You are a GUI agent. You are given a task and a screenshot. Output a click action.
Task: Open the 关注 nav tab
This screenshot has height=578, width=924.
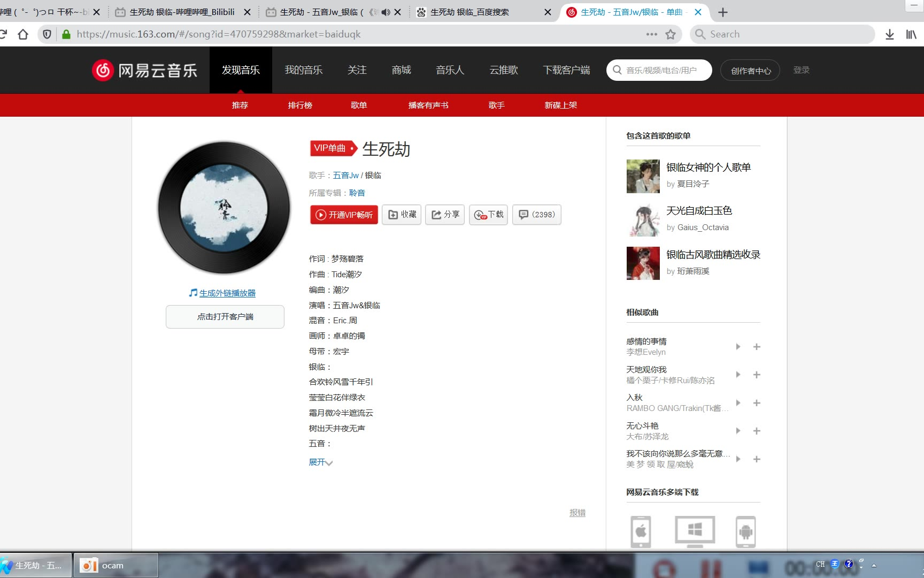(x=357, y=70)
